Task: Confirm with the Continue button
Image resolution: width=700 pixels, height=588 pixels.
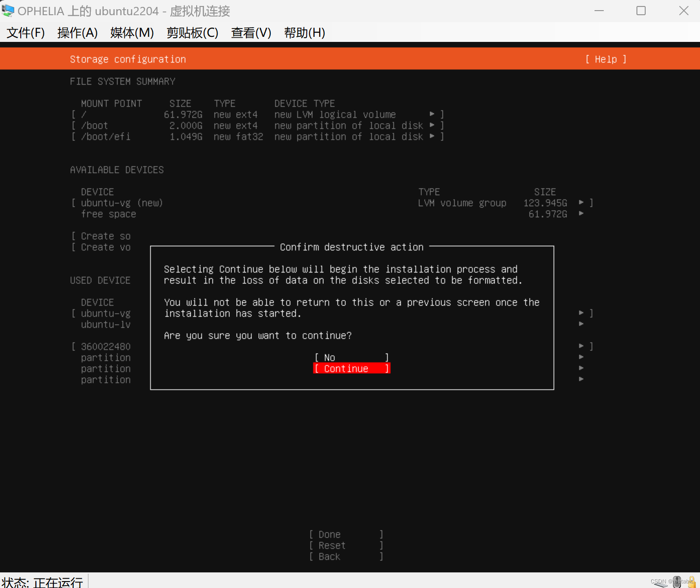Action: [x=352, y=368]
